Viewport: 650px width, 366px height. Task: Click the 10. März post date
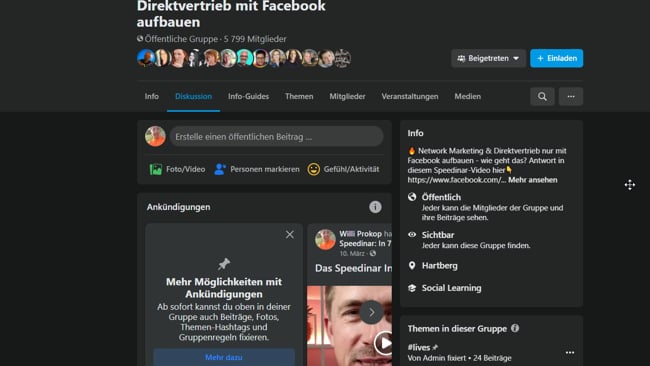(x=352, y=253)
